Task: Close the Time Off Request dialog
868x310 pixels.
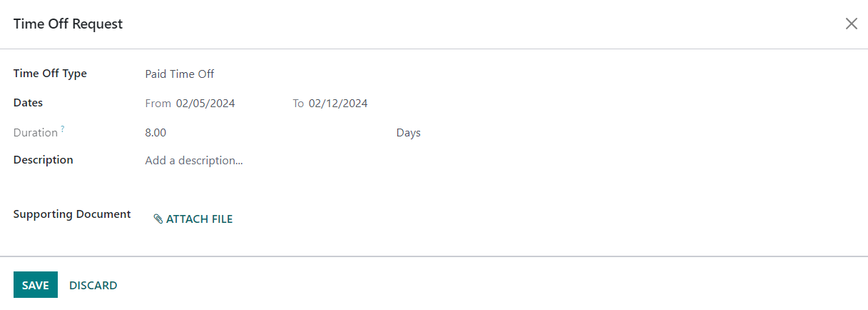Action: pos(851,24)
